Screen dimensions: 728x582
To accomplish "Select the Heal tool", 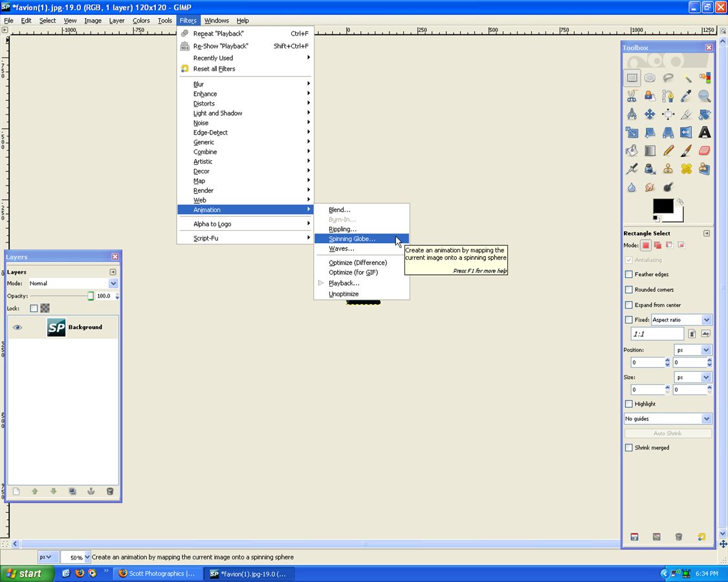I will click(686, 169).
